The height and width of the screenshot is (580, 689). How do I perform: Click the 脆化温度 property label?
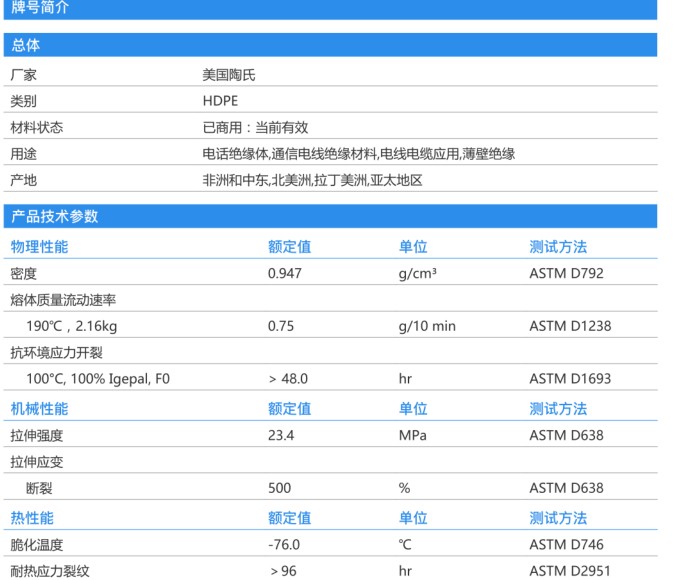click(37, 545)
